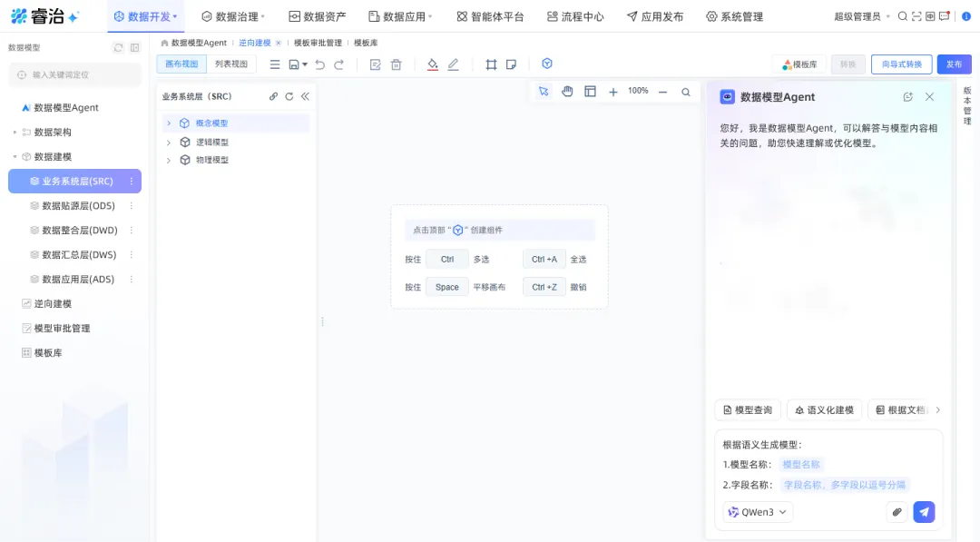
Task: Click the save (floppy disk) icon
Action: click(294, 64)
